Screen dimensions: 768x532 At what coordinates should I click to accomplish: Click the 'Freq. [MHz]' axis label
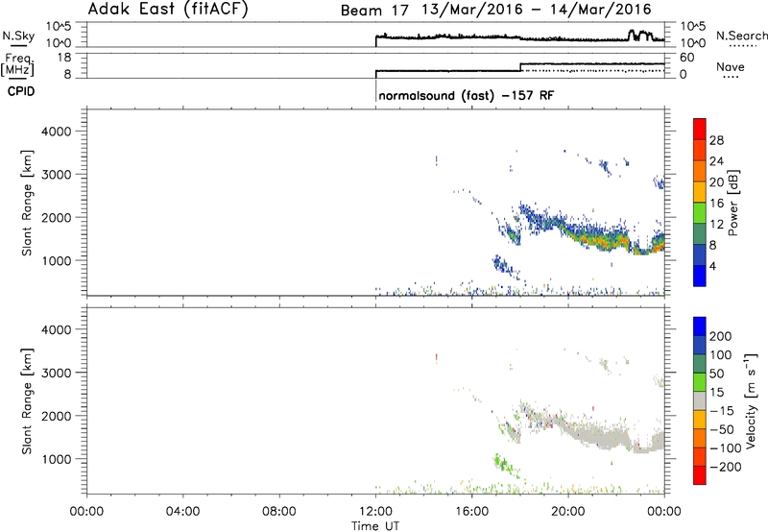point(17,64)
